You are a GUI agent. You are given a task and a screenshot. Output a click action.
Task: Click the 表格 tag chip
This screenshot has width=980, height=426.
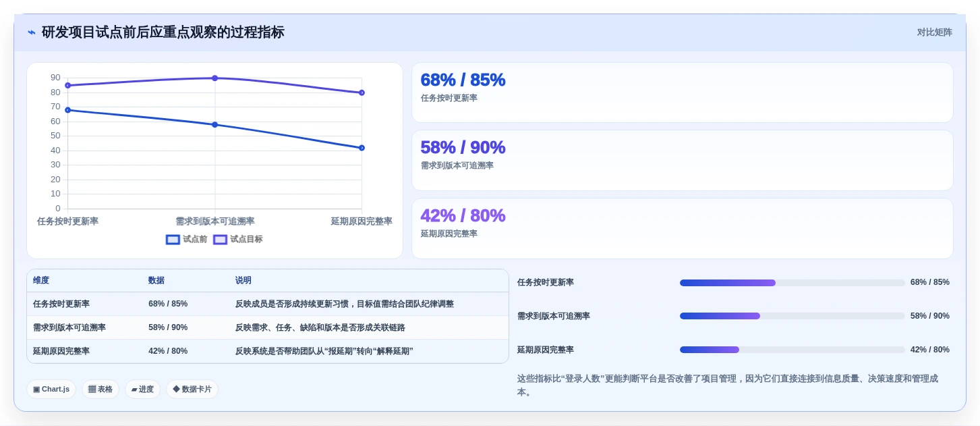coord(100,389)
